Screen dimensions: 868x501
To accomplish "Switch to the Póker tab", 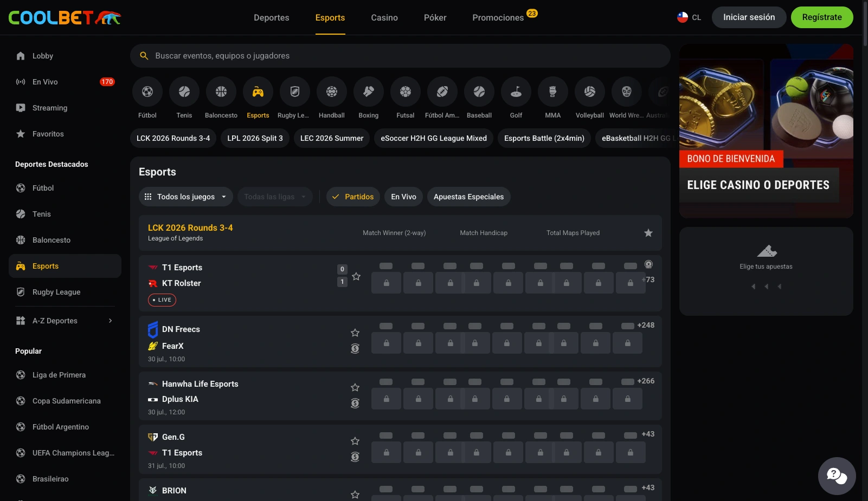I will [435, 18].
